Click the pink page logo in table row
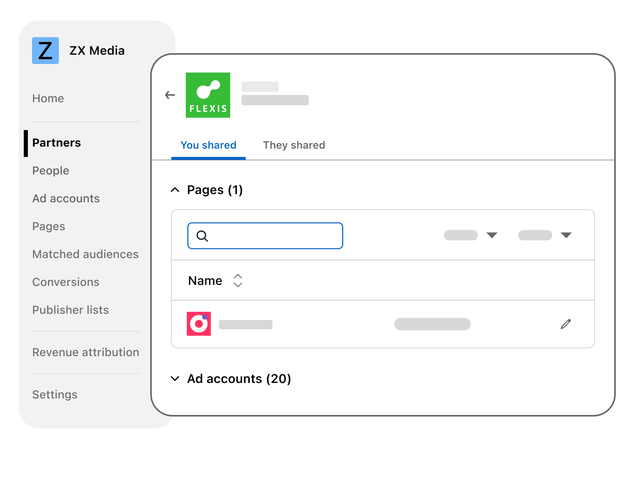Viewport: 640px width, 480px height. 199,324
